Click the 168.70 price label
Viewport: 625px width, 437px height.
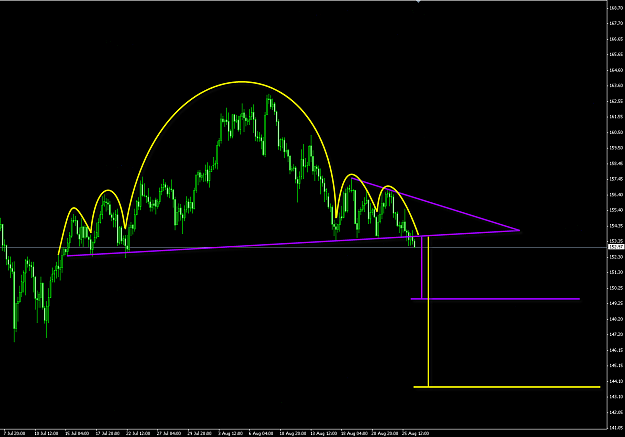click(616, 8)
